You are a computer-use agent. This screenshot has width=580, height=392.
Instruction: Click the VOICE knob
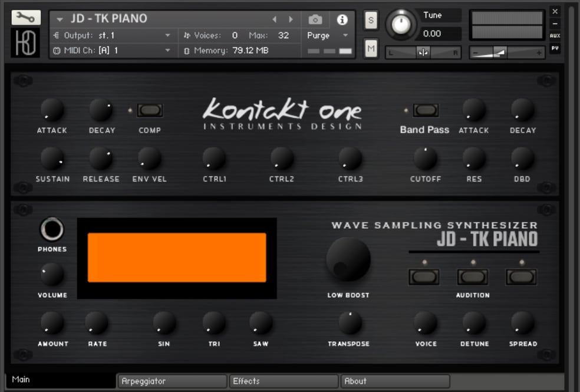(x=426, y=323)
